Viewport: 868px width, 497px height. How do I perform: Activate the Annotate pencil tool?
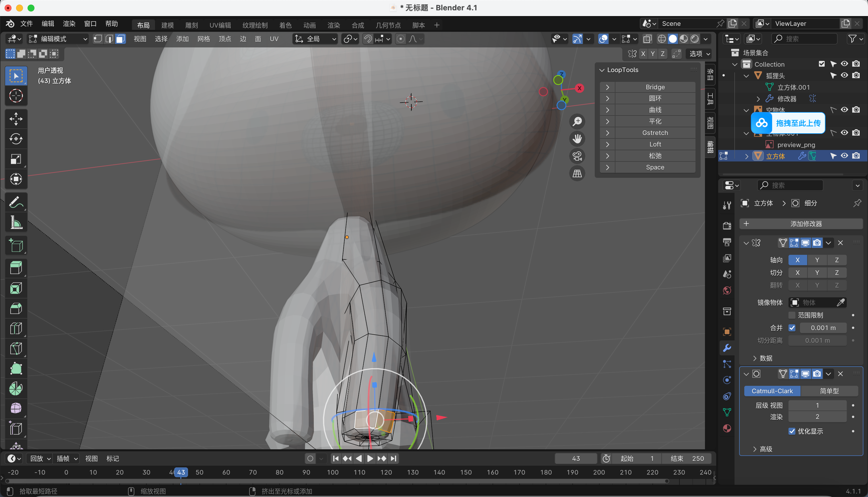[16, 202]
